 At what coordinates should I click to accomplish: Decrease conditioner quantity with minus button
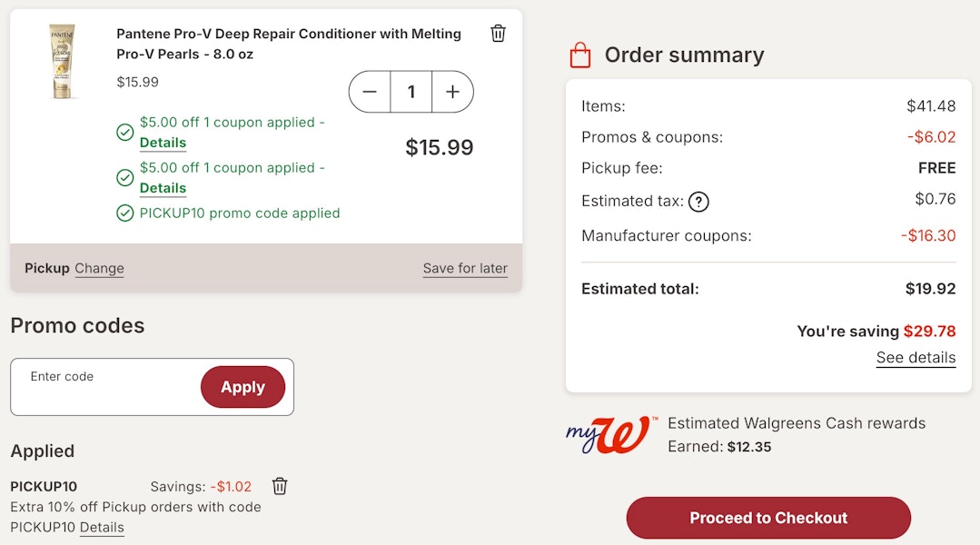pos(370,92)
